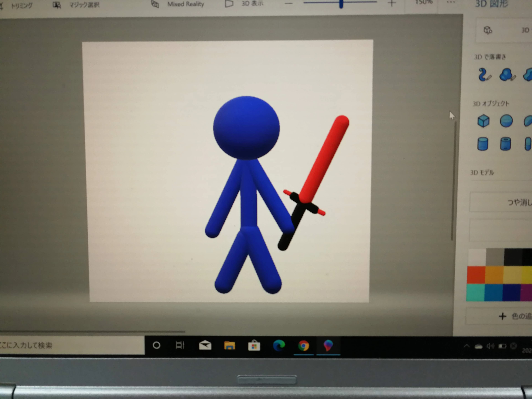532x399 pixels.
Task: Select the 3D tube object
Action: [x=505, y=144]
